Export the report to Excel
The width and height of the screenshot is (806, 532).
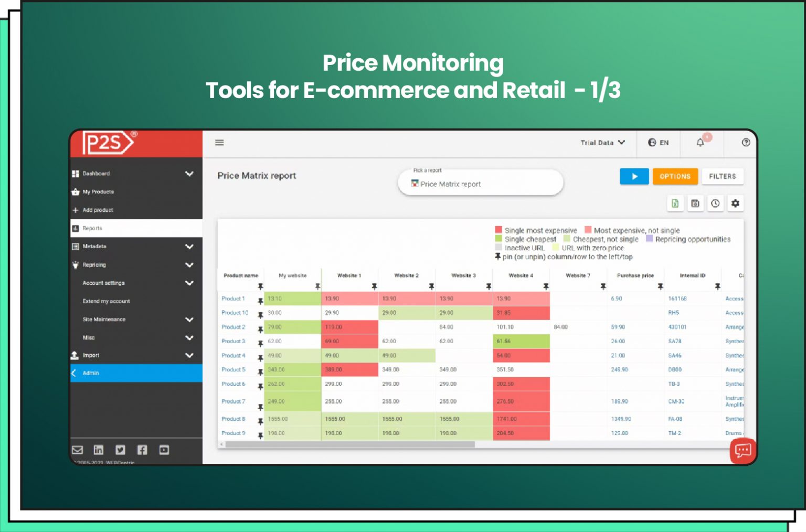pyautogui.click(x=675, y=204)
